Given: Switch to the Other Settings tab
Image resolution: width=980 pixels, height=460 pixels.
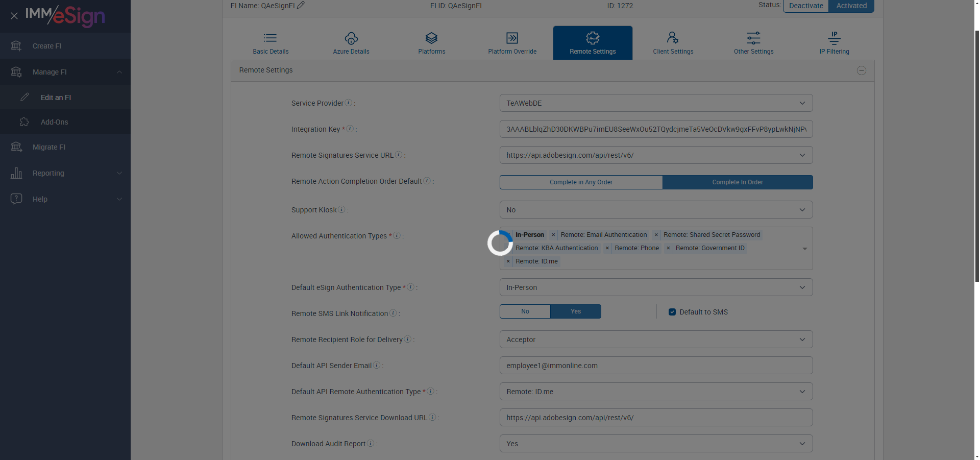Looking at the screenshot, I should [x=753, y=43].
